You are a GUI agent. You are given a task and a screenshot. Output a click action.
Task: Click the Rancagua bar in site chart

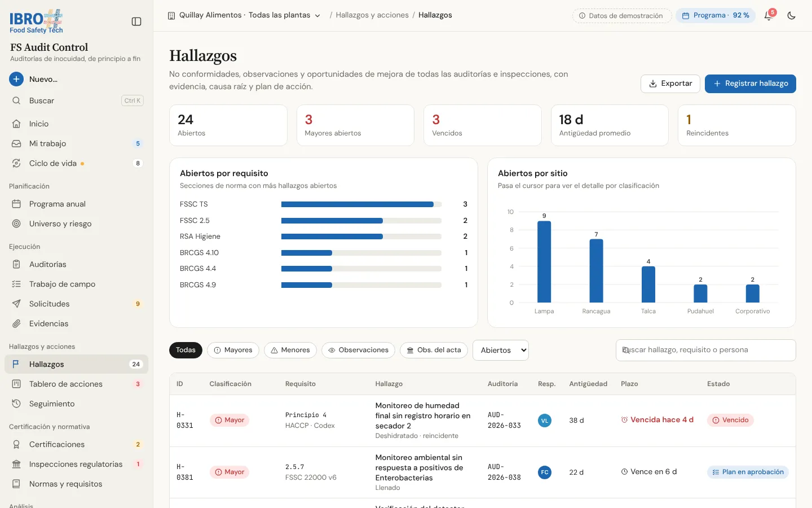pyautogui.click(x=596, y=271)
